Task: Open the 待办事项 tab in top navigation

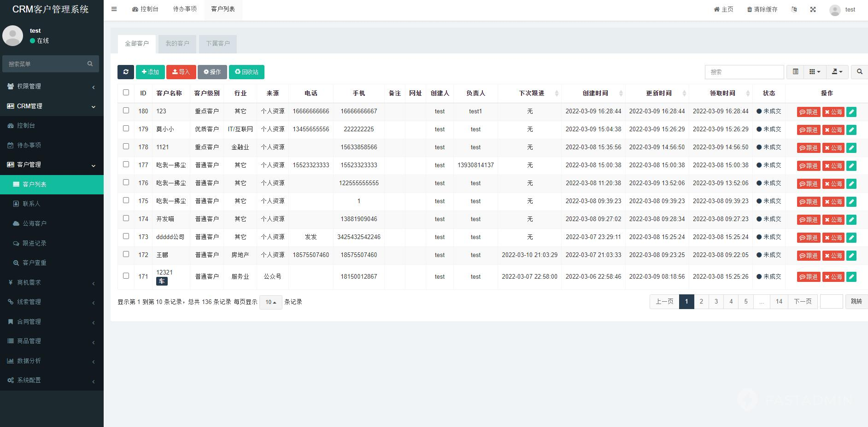Action: [184, 9]
